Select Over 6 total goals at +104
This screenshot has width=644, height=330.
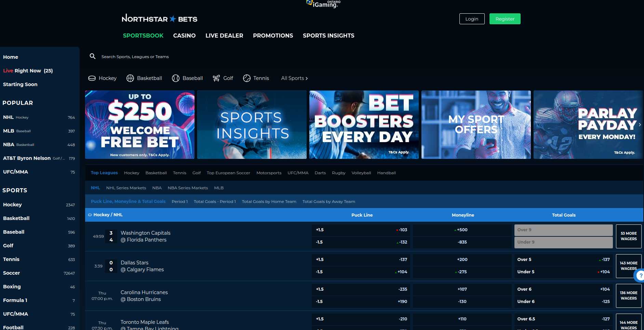point(563,289)
